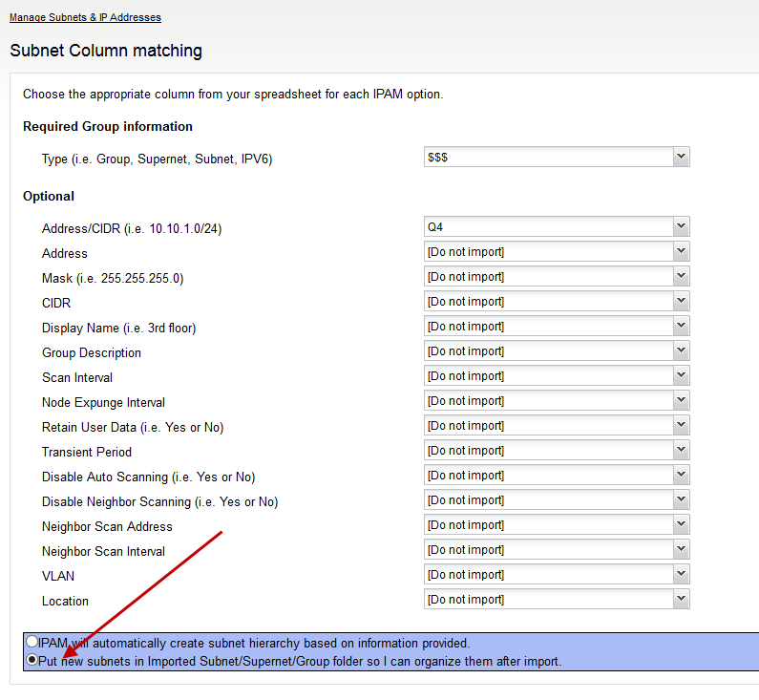Screen dimensions: 759x700
Task: Click the Location label text
Action: coord(65,602)
